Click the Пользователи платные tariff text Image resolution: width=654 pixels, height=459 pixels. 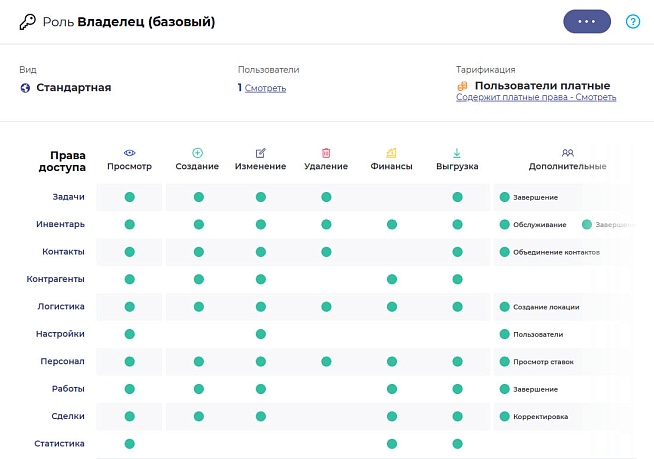542,86
